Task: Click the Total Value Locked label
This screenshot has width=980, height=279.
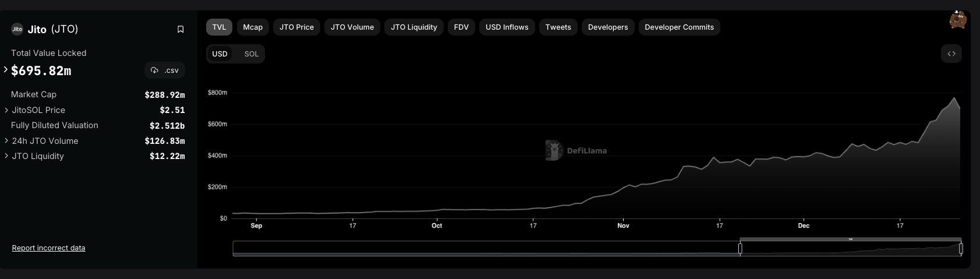Action: 49,53
